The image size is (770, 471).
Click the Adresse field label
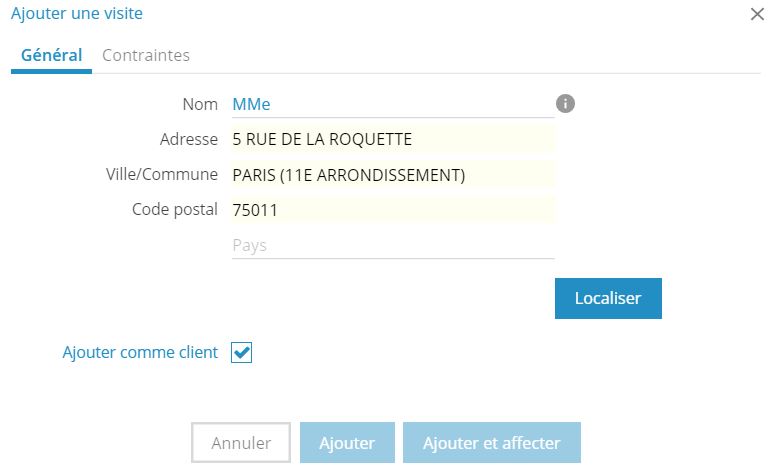click(188, 139)
